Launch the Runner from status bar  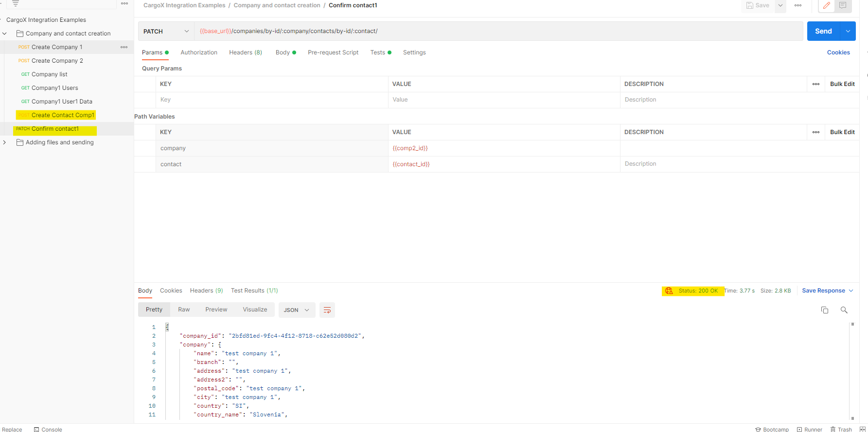(x=809, y=430)
